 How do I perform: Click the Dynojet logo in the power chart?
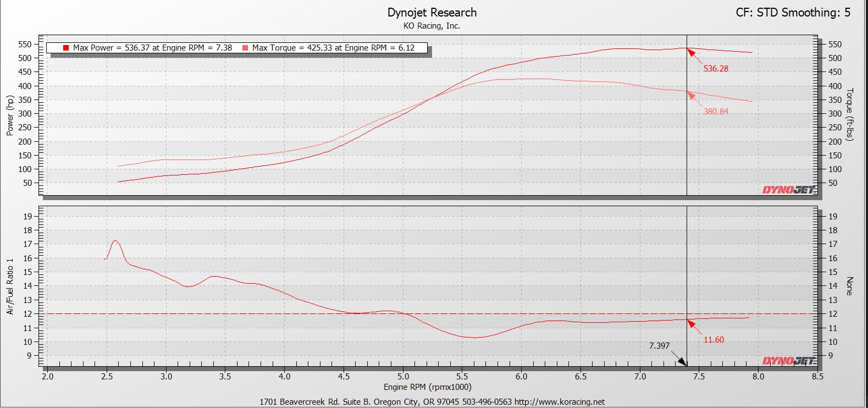pyautogui.click(x=788, y=190)
